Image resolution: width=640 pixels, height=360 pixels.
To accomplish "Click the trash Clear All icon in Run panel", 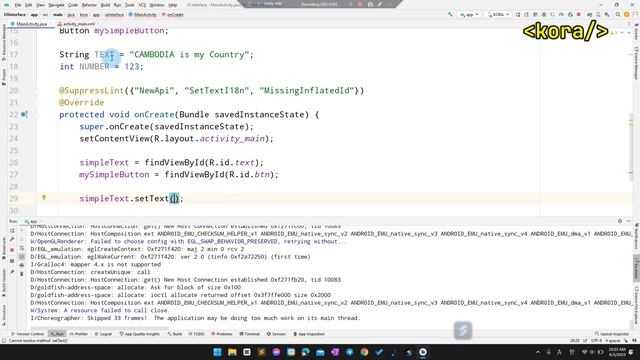I will coord(22,274).
